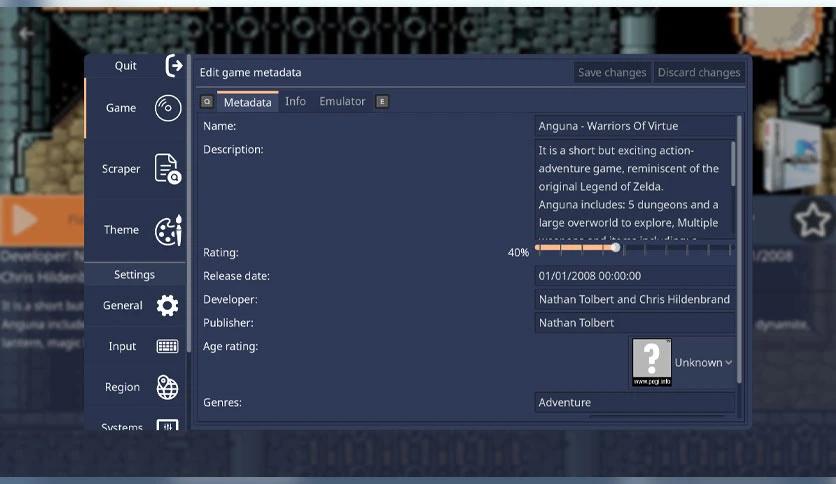Click the Release date field
The height and width of the screenshot is (484, 836).
(635, 276)
